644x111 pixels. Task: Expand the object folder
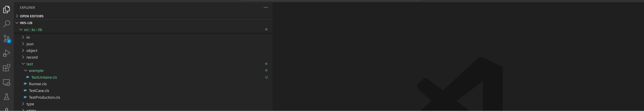pyautogui.click(x=32, y=51)
